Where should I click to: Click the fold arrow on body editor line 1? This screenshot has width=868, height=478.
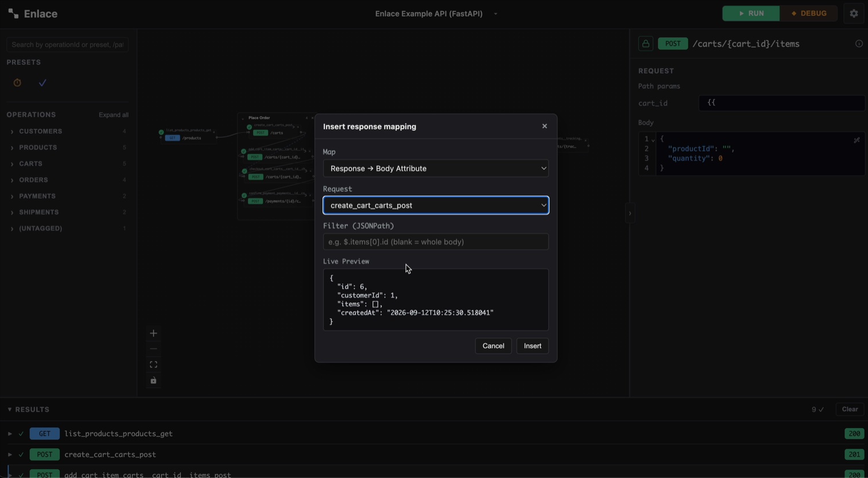pos(653,139)
